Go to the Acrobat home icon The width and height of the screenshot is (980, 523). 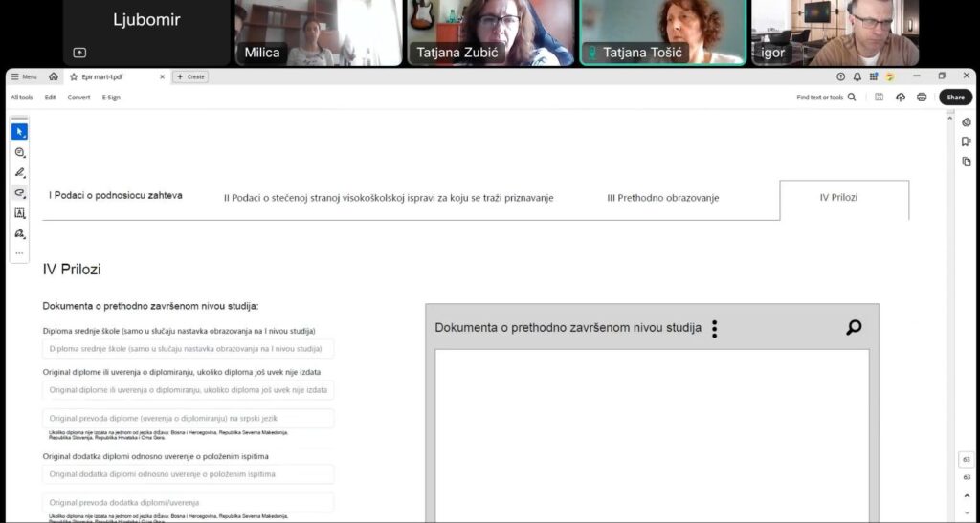point(54,76)
